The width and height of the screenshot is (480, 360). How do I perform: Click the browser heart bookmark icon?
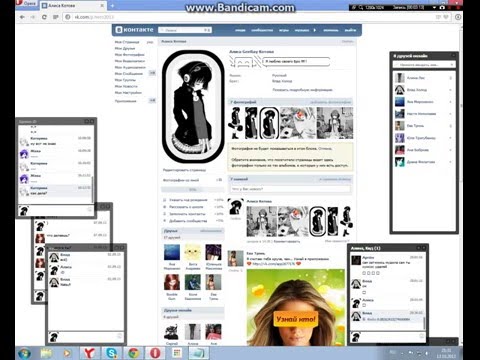(x=445, y=17)
